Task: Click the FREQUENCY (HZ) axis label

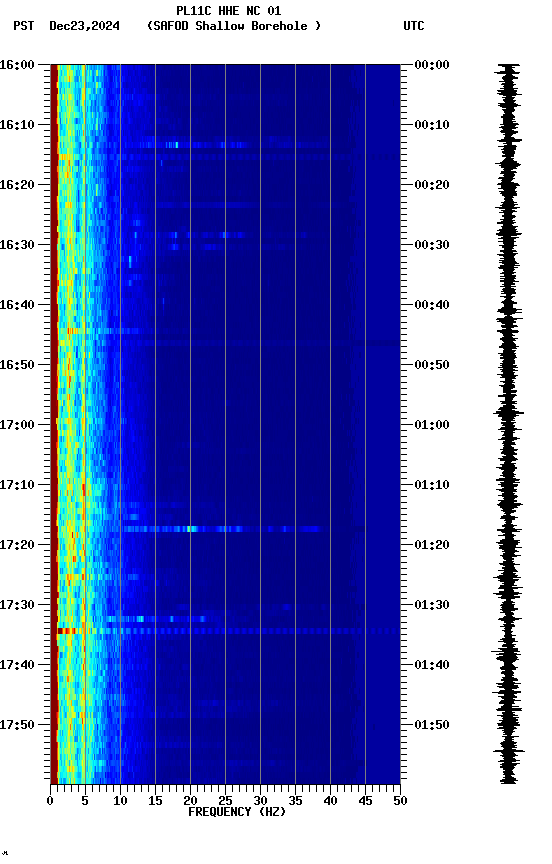Action: 237,812
